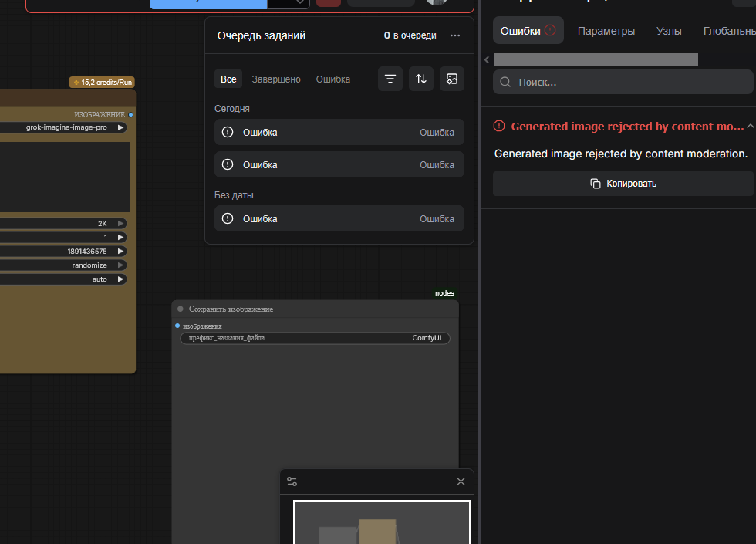756x544 pixels.
Task: Switch to the Ошибка queue filter tab
Action: (333, 79)
